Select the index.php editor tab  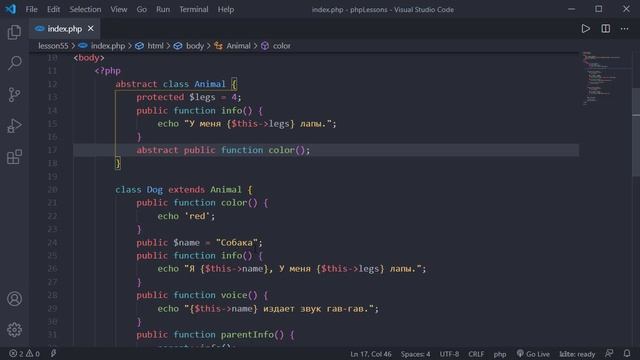(x=64, y=29)
